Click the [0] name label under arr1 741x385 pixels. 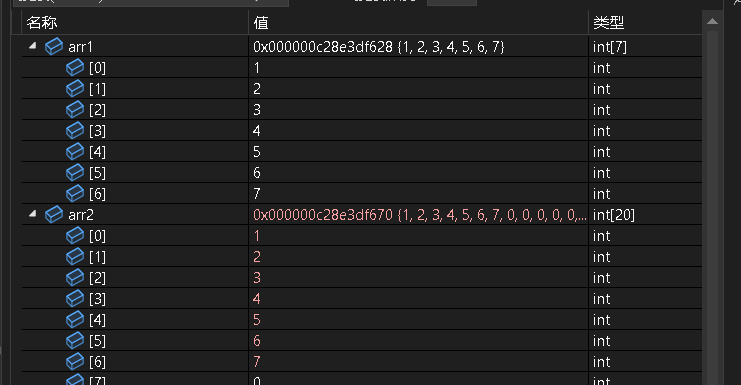pyautogui.click(x=97, y=68)
